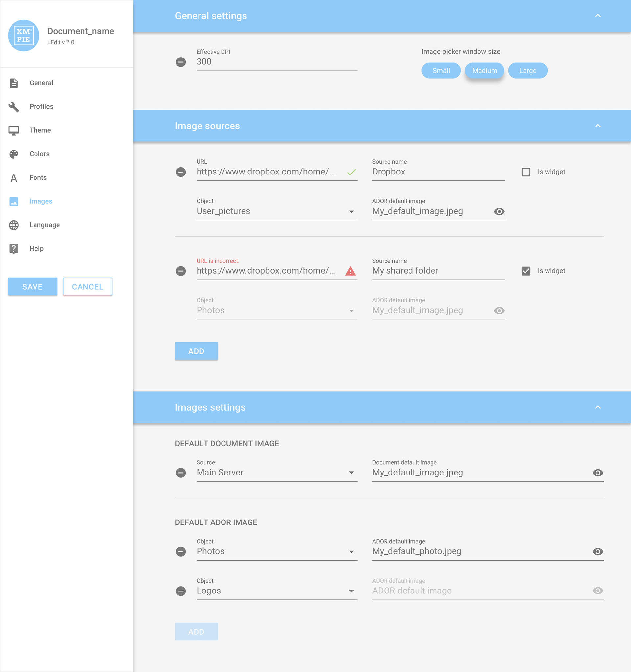This screenshot has width=631, height=672.
Task: Open the General menu item
Action: [41, 83]
